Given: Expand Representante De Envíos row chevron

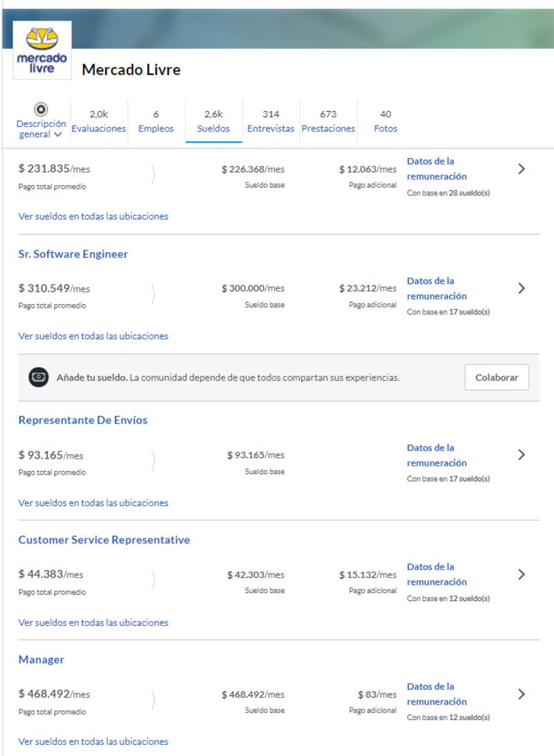Looking at the screenshot, I should [521, 455].
